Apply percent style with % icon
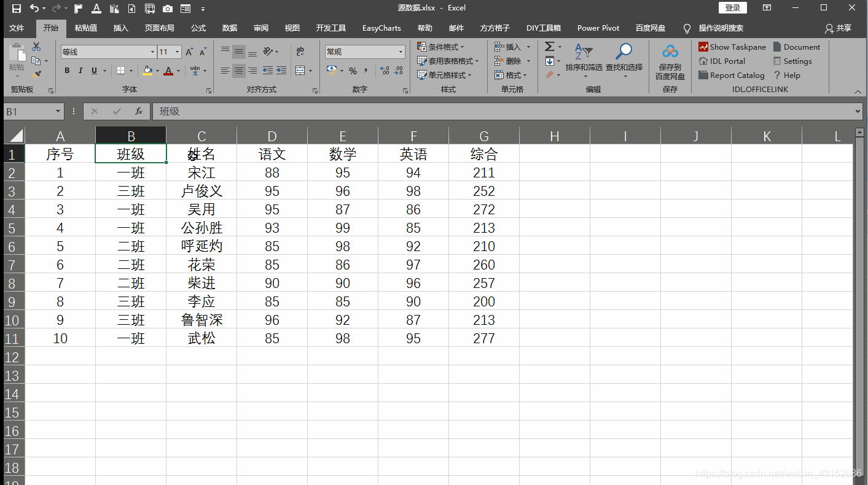Screen dimensions: 868x485 point(353,71)
